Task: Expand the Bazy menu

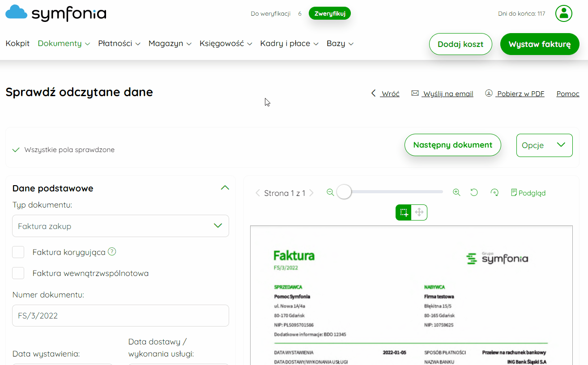Action: (340, 43)
